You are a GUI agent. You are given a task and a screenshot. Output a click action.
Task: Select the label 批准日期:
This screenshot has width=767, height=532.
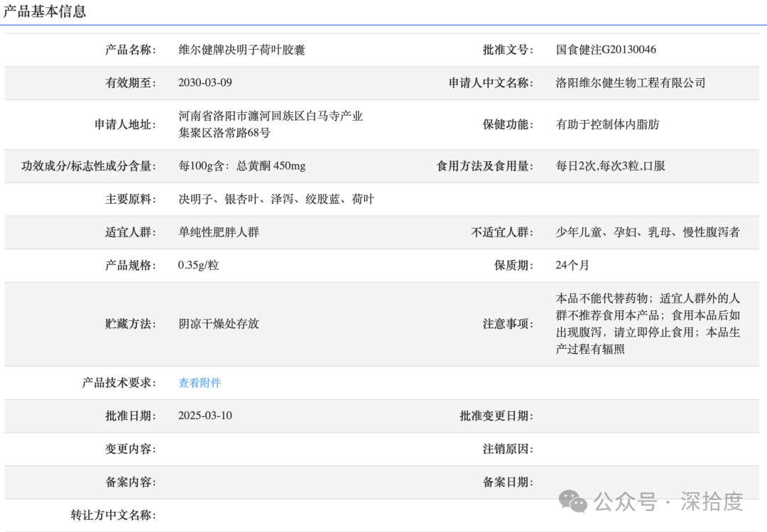131,416
